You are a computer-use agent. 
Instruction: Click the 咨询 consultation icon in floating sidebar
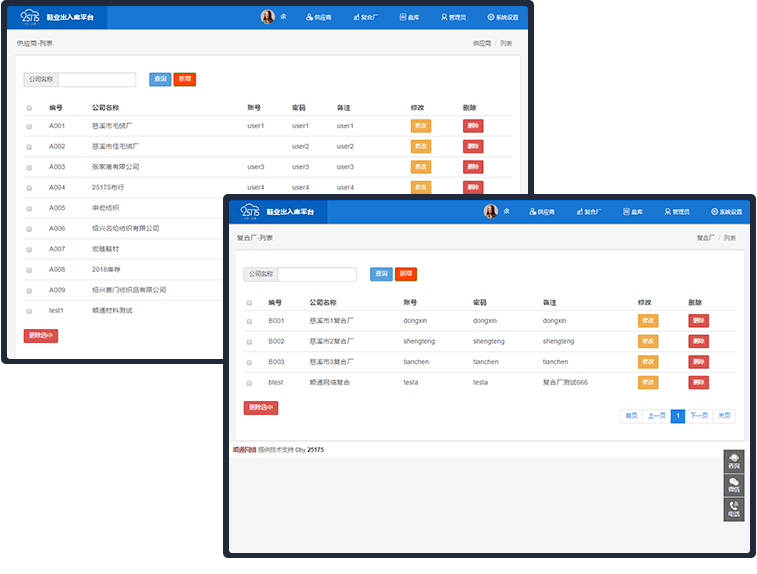734,461
